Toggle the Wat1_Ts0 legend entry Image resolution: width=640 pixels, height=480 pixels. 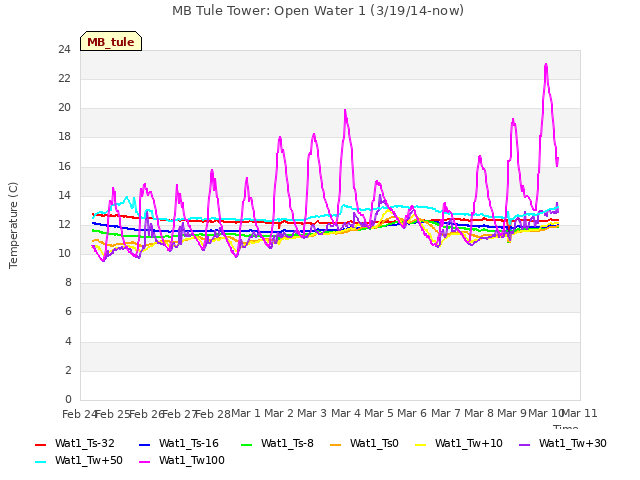(364, 443)
